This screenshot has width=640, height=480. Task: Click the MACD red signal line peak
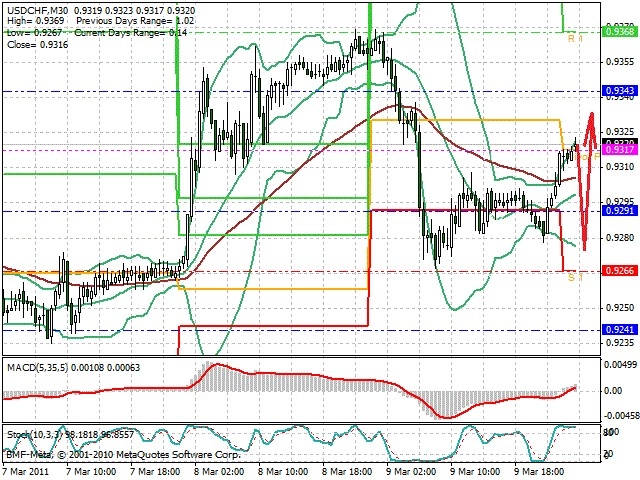coord(216,364)
